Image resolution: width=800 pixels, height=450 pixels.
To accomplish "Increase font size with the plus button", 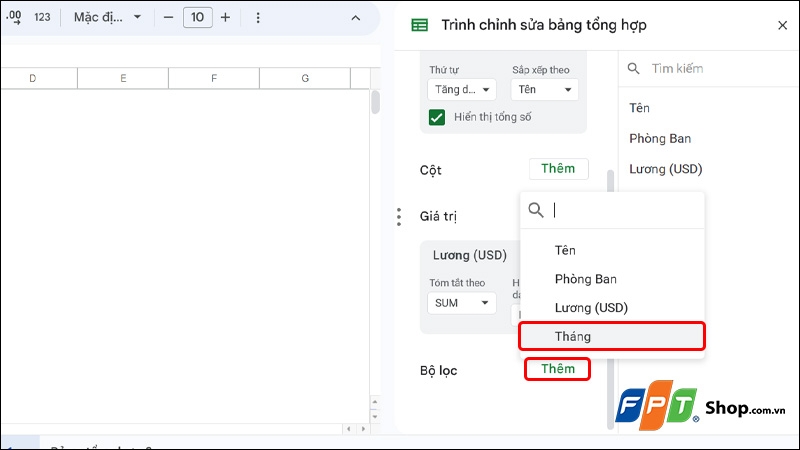I will point(226,17).
